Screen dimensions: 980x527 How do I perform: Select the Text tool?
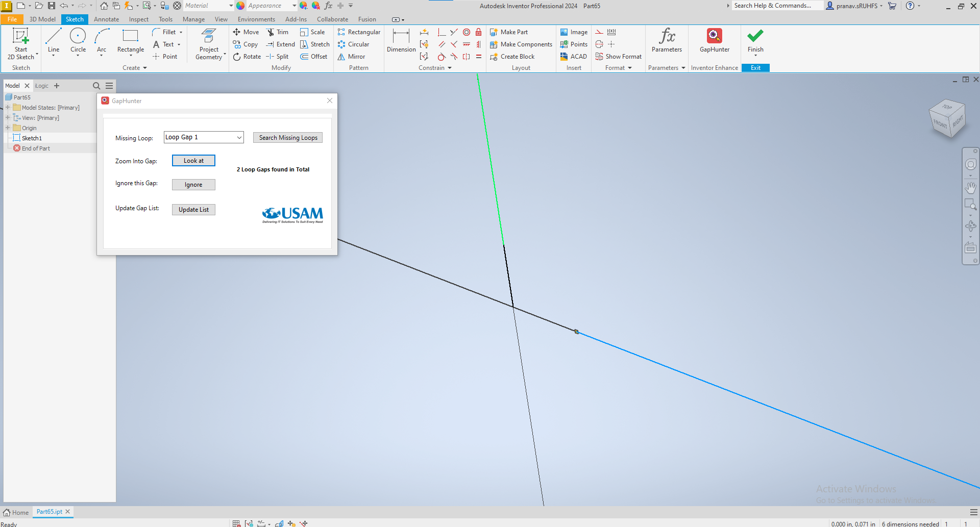(167, 44)
